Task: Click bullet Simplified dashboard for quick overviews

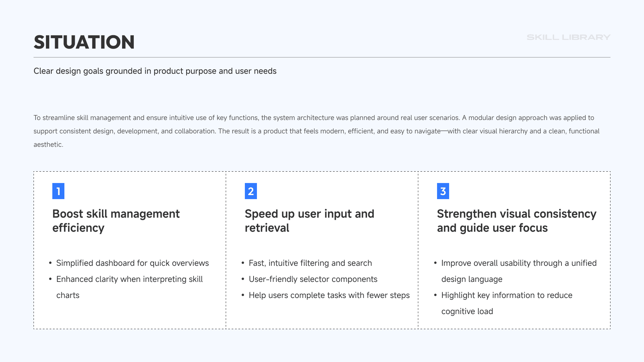Action: click(132, 263)
